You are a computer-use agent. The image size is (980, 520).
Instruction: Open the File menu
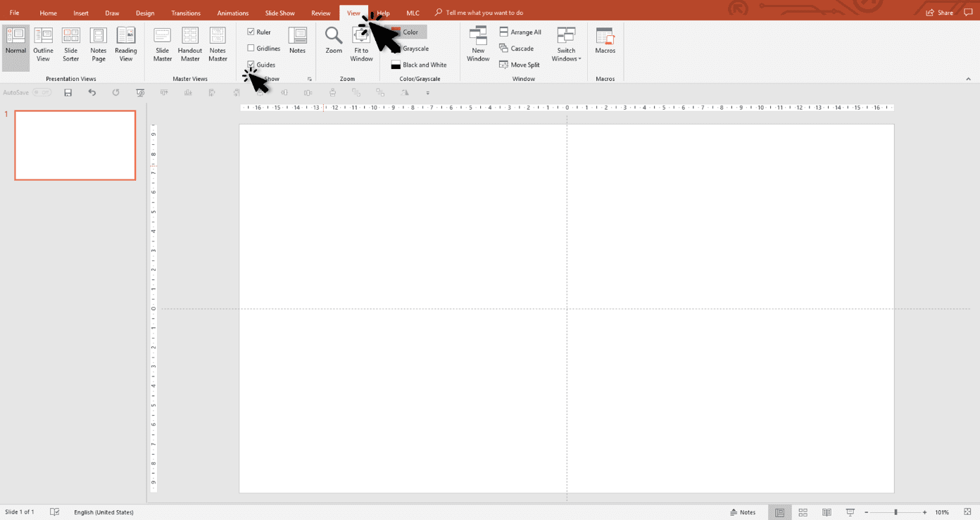14,12
